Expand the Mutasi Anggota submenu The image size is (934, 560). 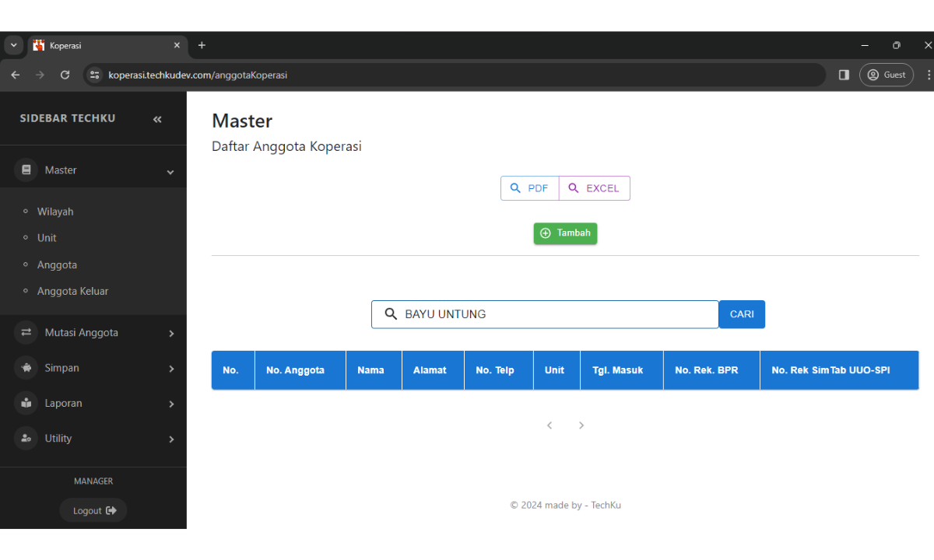coord(171,334)
